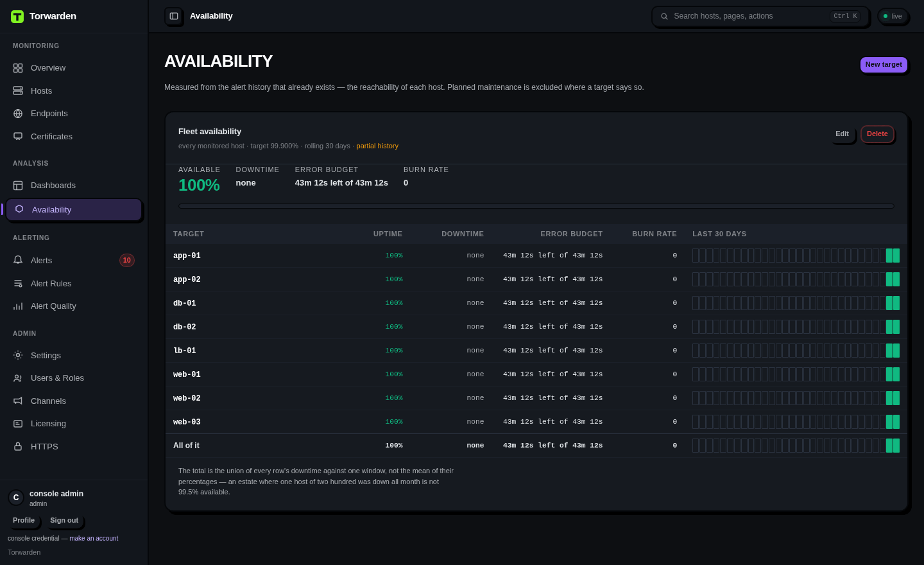Click the search magnifier icon
Viewport: 924px width, 565px height.
click(665, 17)
